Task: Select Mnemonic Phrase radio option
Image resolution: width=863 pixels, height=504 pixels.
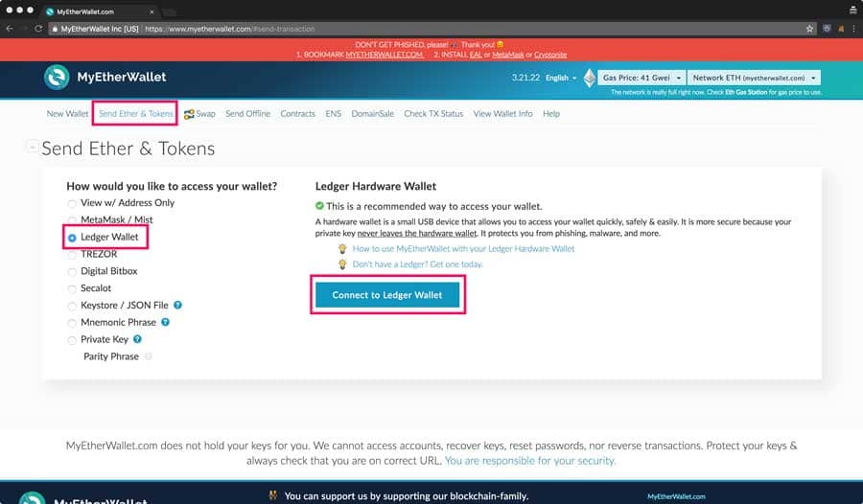Action: (x=72, y=323)
